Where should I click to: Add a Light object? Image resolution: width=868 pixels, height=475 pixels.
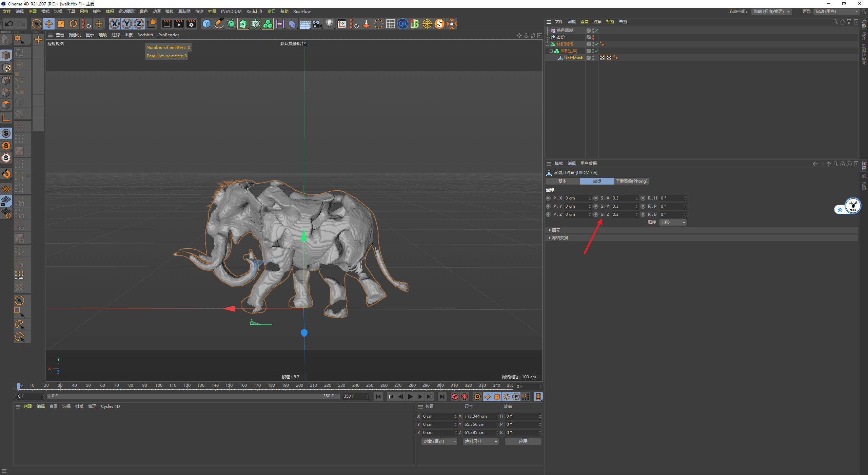coord(329,24)
